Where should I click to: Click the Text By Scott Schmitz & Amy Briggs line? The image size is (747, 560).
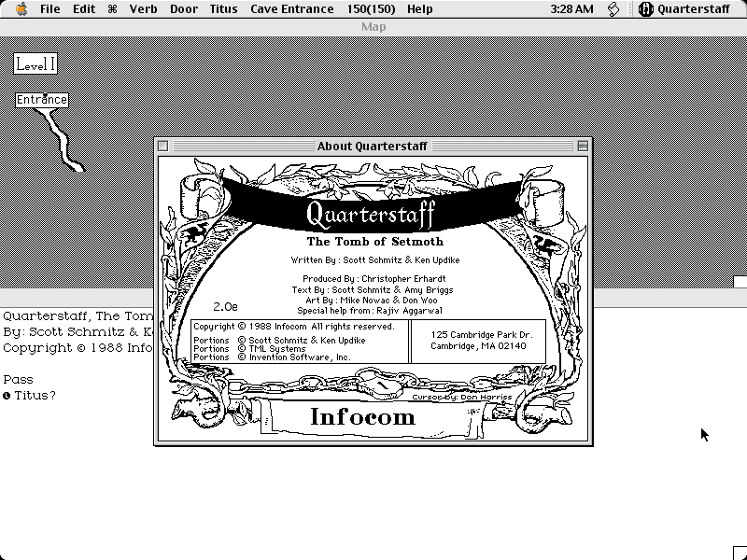coord(373,289)
